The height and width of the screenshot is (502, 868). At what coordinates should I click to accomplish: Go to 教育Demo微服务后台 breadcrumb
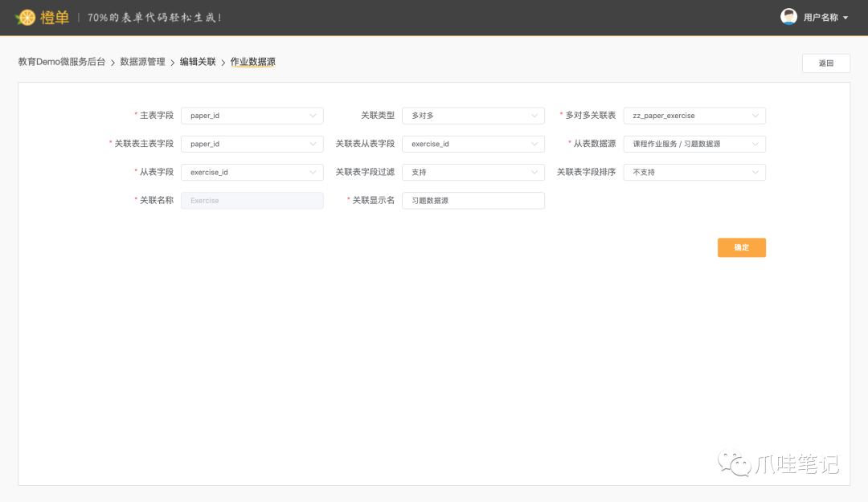(x=61, y=61)
